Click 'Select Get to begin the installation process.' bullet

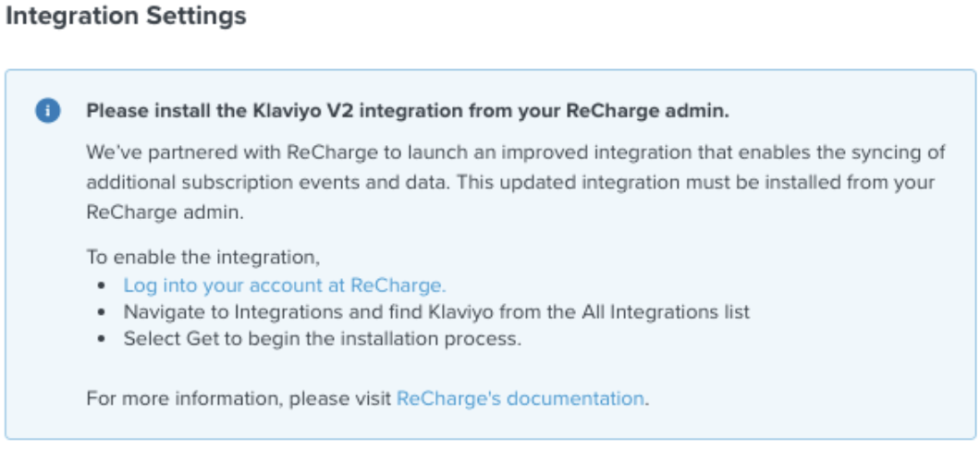(x=322, y=339)
